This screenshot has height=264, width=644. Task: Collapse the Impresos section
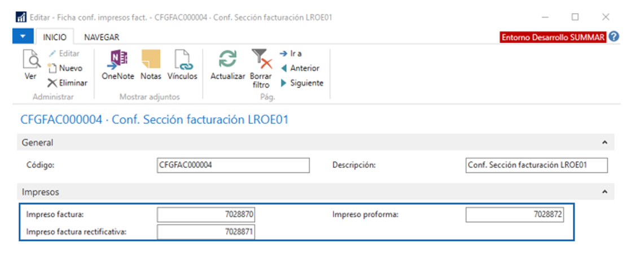[x=605, y=192]
